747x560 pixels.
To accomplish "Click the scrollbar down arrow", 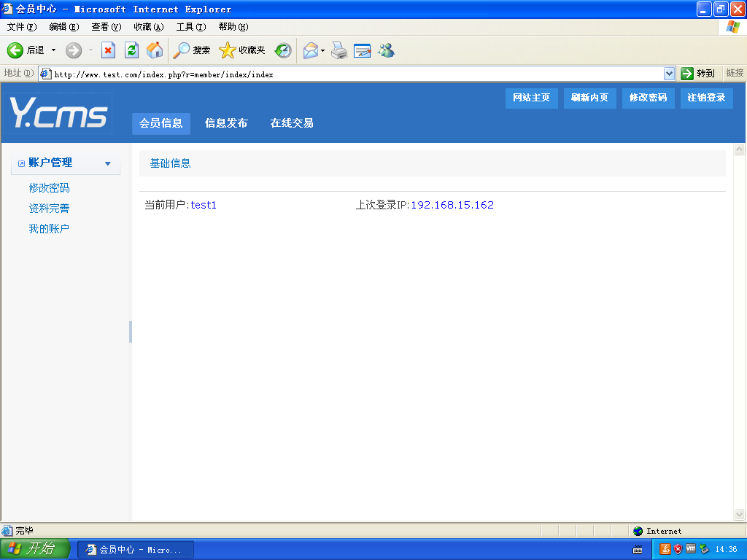I will pyautogui.click(x=739, y=514).
